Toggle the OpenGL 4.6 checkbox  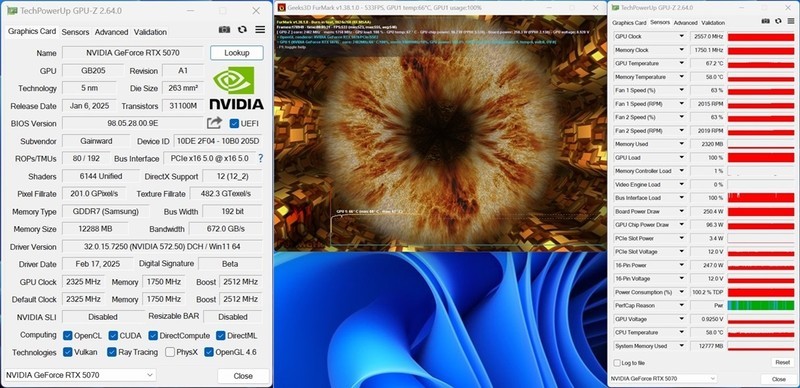pos(209,352)
